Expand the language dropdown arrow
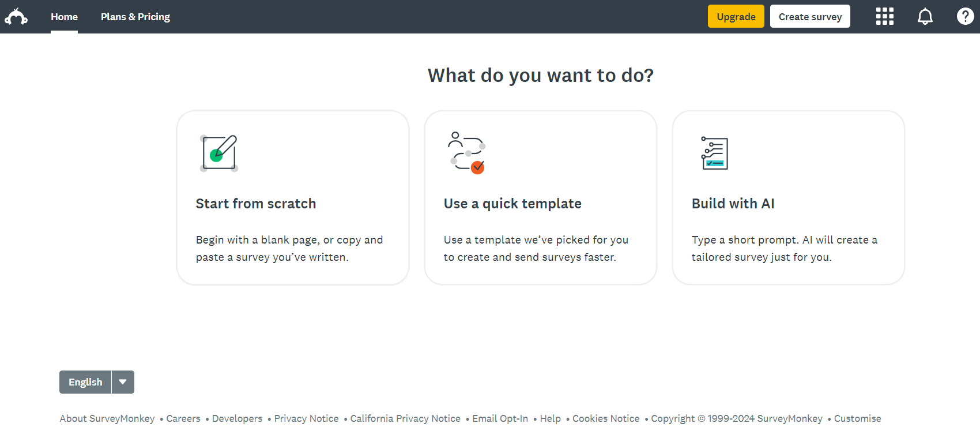Image resolution: width=980 pixels, height=434 pixels. coord(123,382)
